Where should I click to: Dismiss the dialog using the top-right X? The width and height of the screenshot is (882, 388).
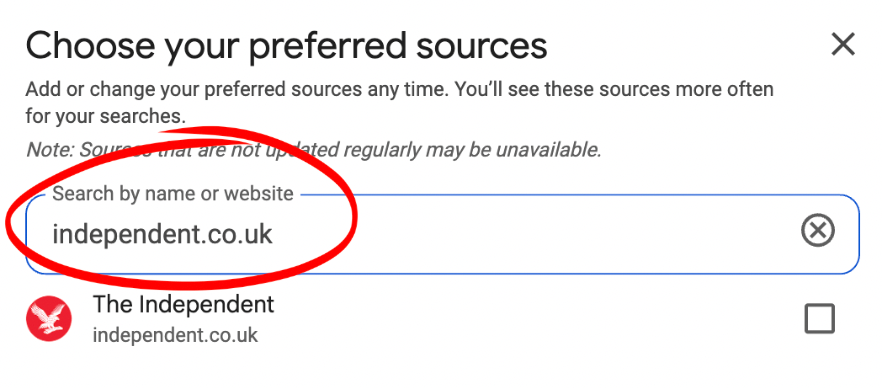(x=843, y=44)
